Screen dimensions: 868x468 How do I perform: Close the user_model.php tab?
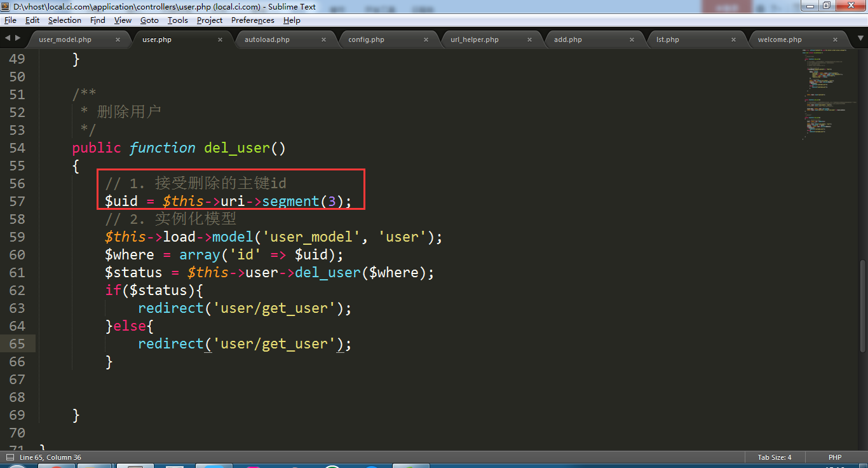click(x=118, y=39)
